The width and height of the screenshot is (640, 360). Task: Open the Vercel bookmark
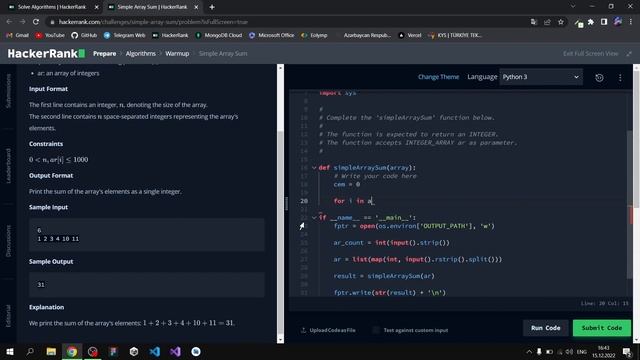click(x=410, y=36)
